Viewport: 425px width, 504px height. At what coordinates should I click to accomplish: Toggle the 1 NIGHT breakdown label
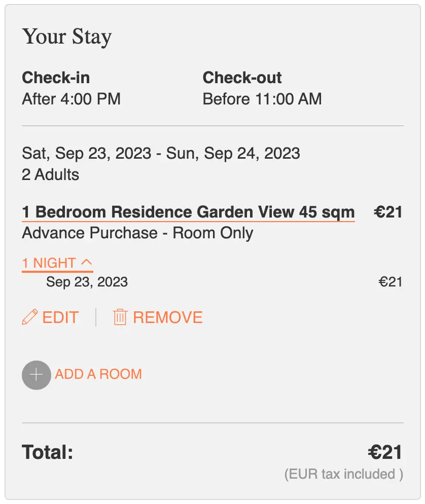point(49,263)
